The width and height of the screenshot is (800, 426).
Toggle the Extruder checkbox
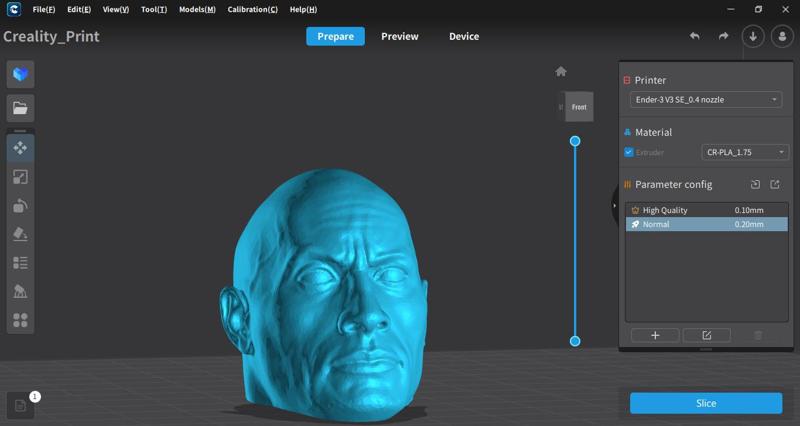629,152
